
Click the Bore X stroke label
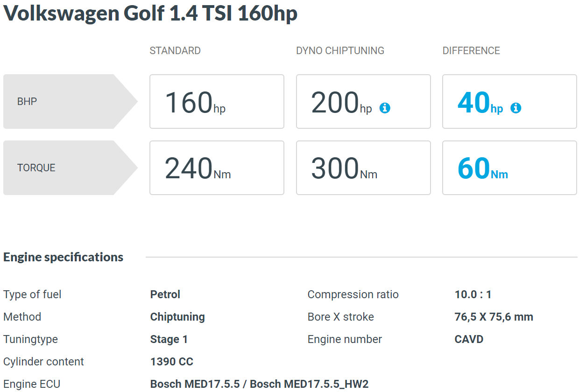pos(341,317)
